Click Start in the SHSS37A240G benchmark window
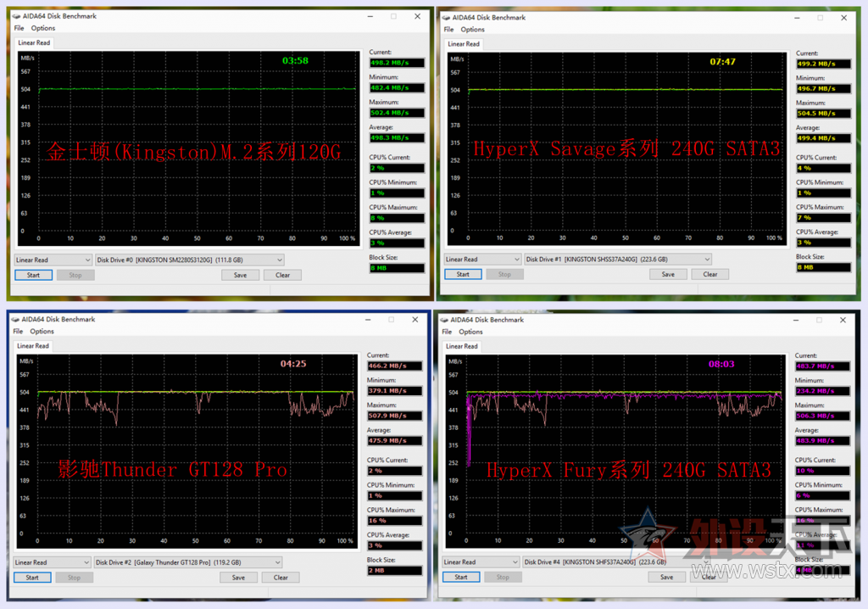This screenshot has width=868, height=609. click(x=463, y=274)
